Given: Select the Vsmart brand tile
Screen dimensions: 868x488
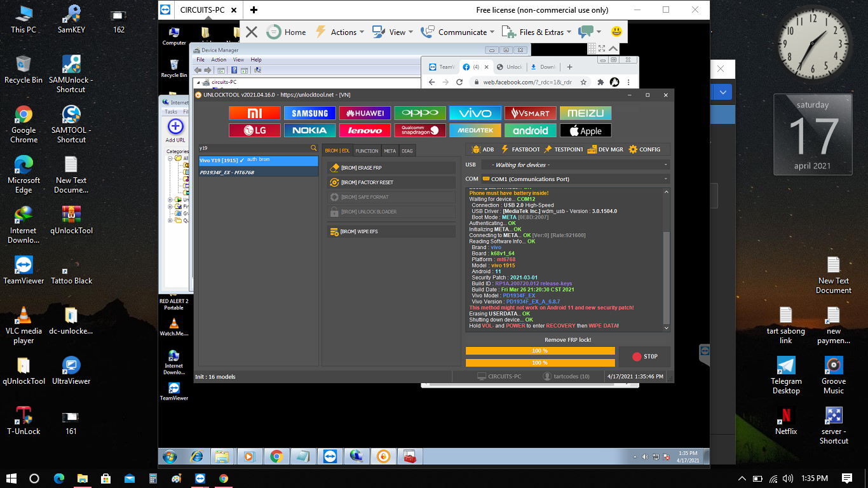Looking at the screenshot, I should pyautogui.click(x=531, y=113).
